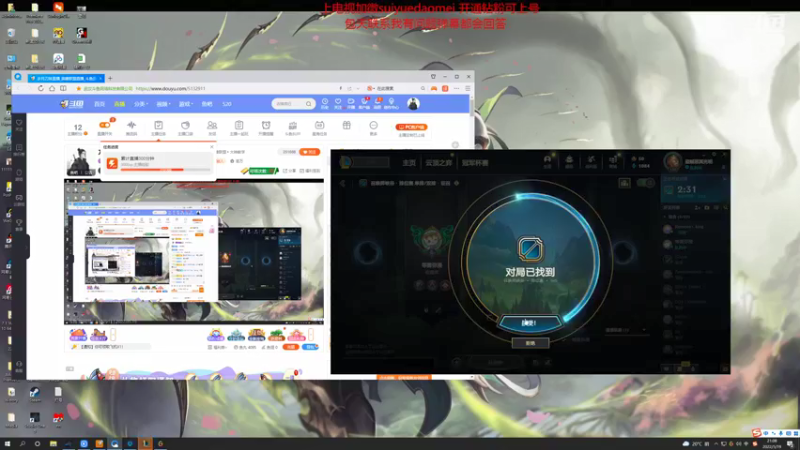Close the task progress popup
Viewport: 800px width, 450px height.
coord(212,147)
